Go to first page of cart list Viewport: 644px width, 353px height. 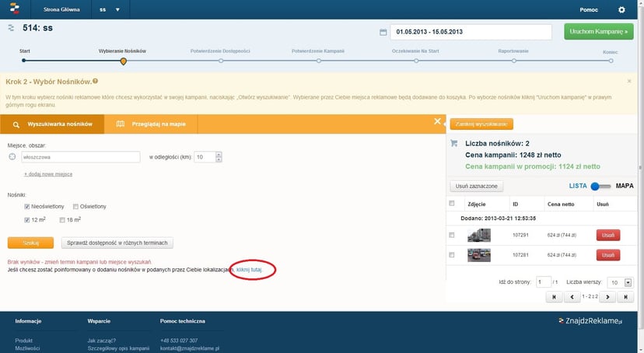point(554,297)
